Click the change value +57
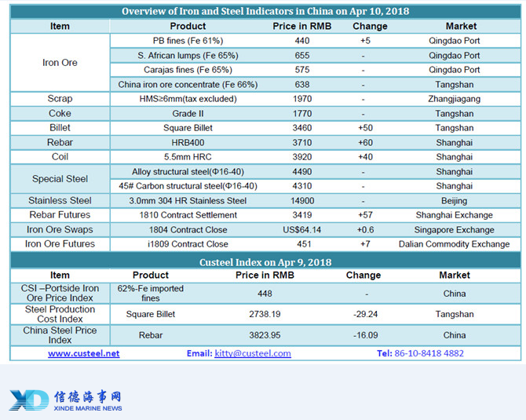The height and width of the screenshot is (420, 526). point(365,215)
